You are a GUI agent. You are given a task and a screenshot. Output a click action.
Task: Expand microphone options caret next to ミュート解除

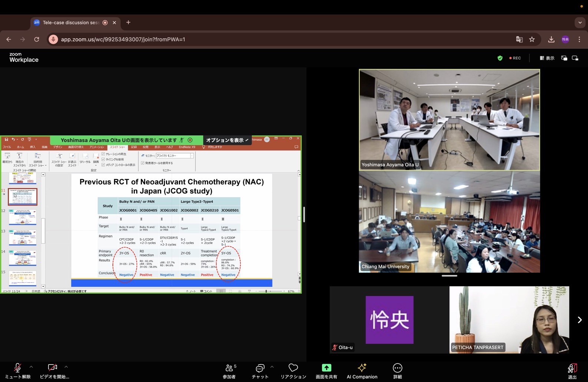(31, 367)
